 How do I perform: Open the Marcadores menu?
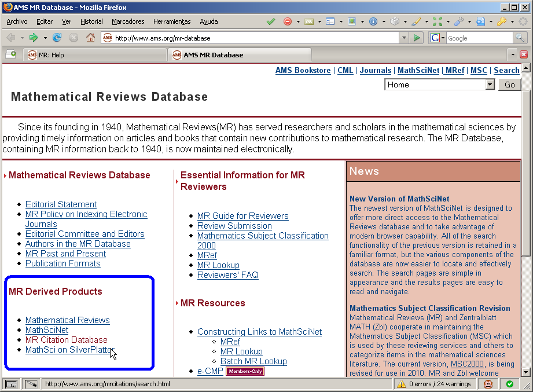(x=128, y=21)
